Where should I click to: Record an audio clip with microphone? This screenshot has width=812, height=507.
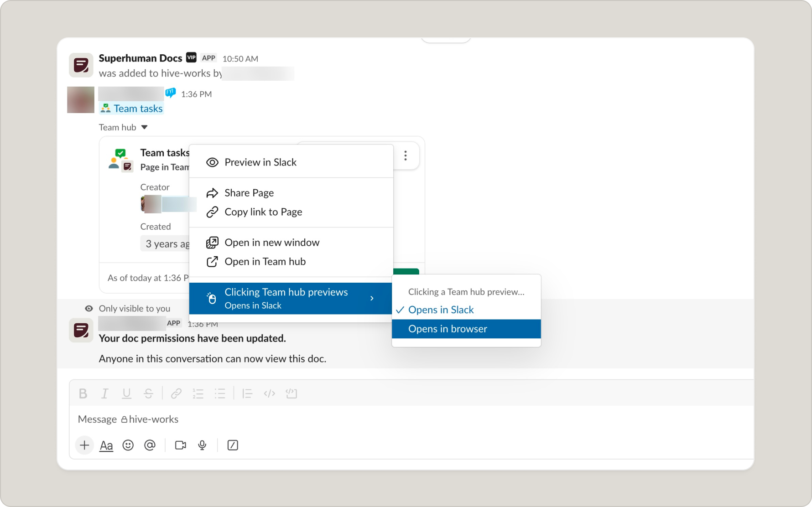point(202,445)
